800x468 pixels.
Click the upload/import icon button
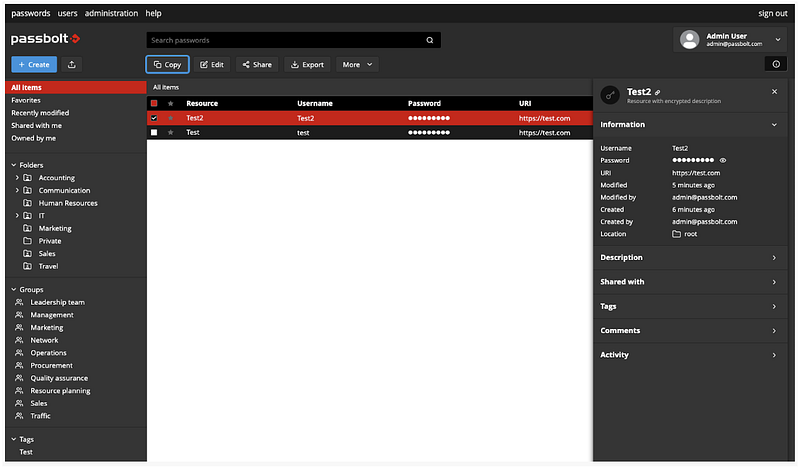(x=72, y=64)
